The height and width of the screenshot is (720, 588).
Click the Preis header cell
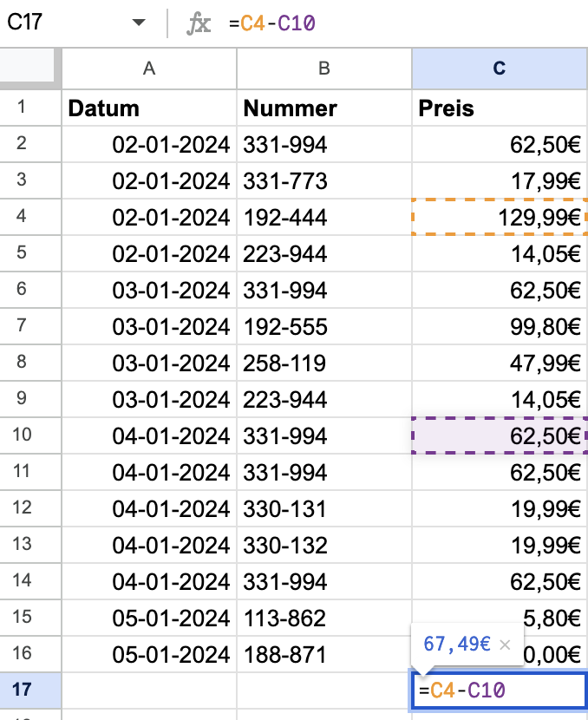pyautogui.click(x=500, y=108)
